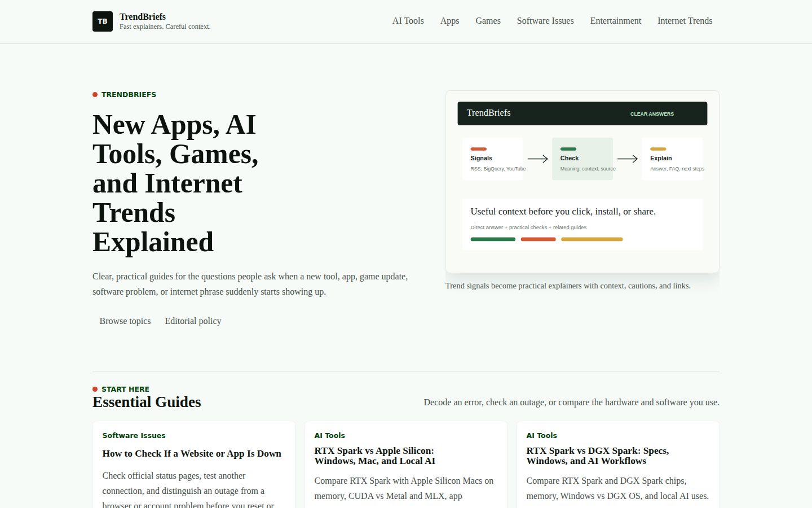Viewport: 812px width, 508px height.
Task: Open the Editorial policy link
Action: (193, 321)
